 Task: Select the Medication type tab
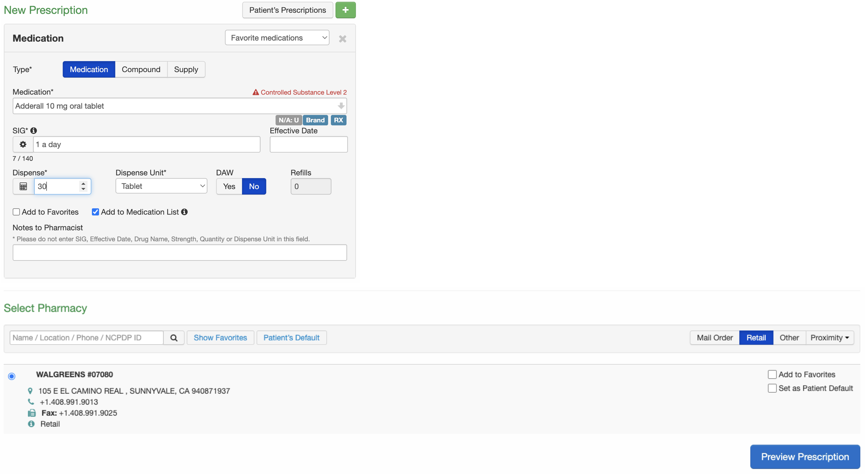coord(89,69)
